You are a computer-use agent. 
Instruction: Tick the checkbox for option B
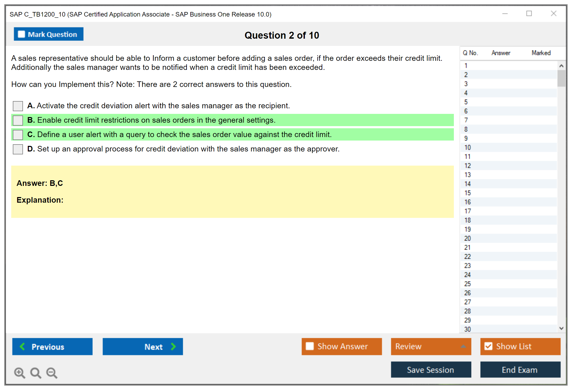point(18,120)
